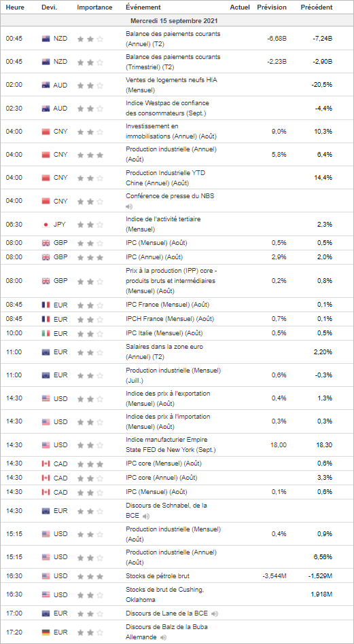354x644 pixels.
Task: Click the Japan flag in the JPY row
Action: 46,225
